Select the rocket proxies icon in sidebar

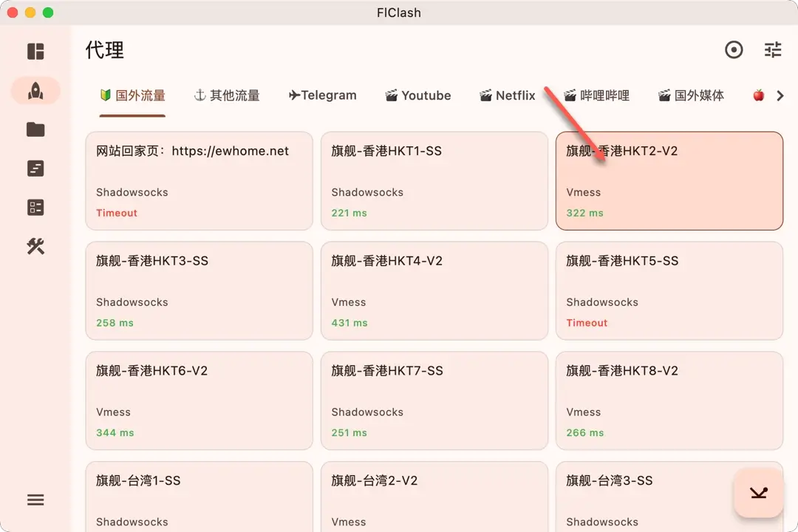tap(35, 90)
